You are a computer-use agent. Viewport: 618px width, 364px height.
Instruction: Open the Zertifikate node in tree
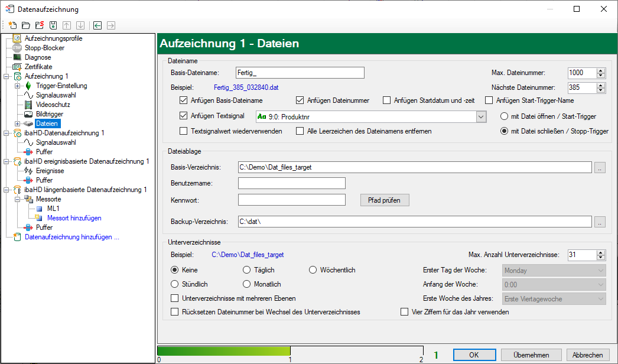(x=38, y=67)
